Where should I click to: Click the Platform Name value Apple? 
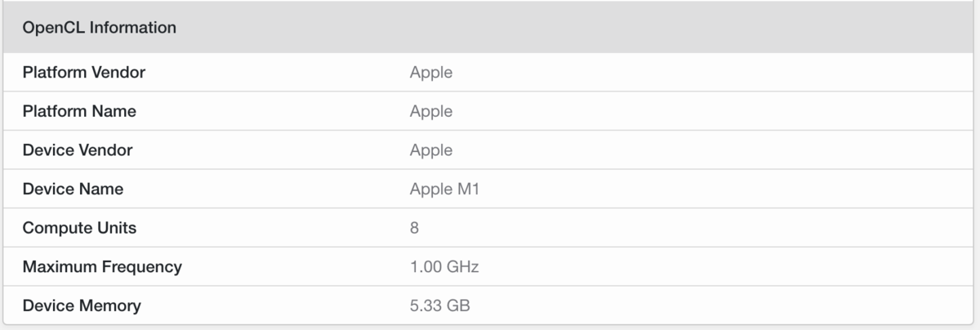431,112
